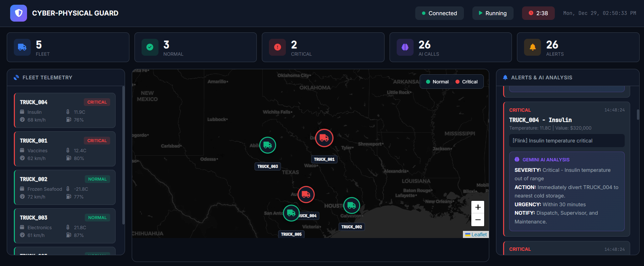This screenshot has height=266, width=644.
Task: Open the TRUCK_001 telemetry card
Action: click(x=65, y=149)
